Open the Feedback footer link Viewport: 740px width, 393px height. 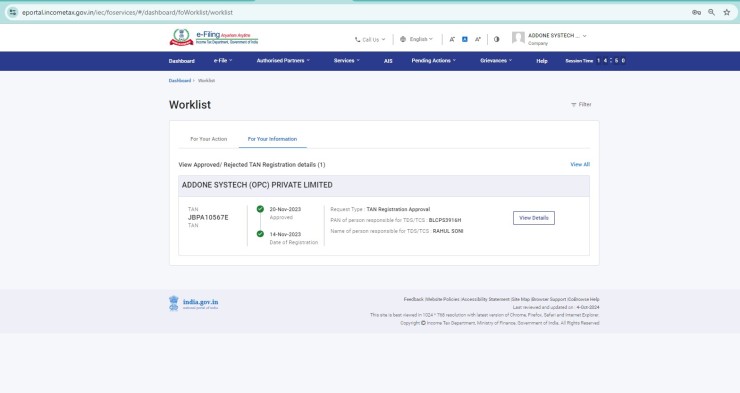(x=413, y=299)
